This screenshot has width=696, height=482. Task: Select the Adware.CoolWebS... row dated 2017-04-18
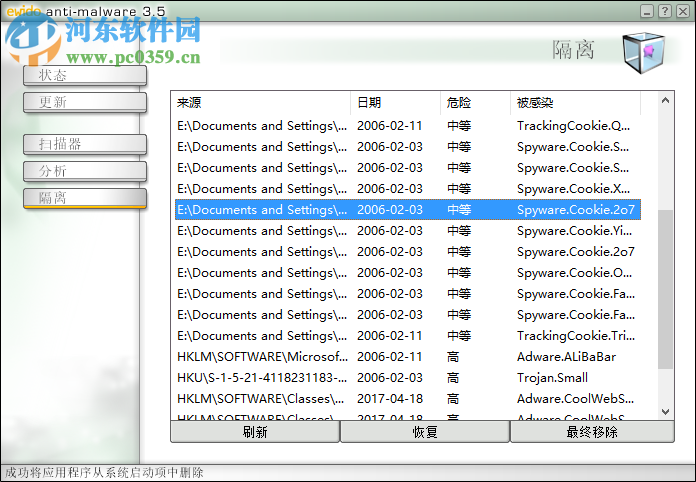click(x=407, y=399)
